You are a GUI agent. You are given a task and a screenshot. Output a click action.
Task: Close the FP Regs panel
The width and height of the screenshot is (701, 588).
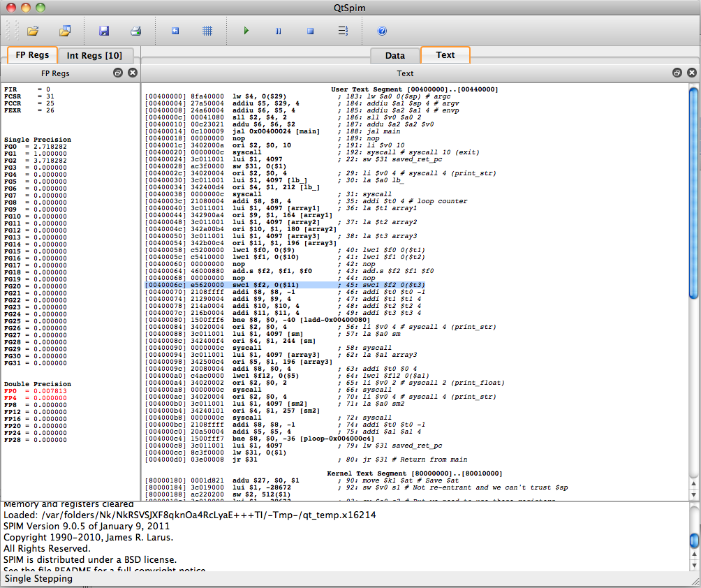(x=132, y=73)
